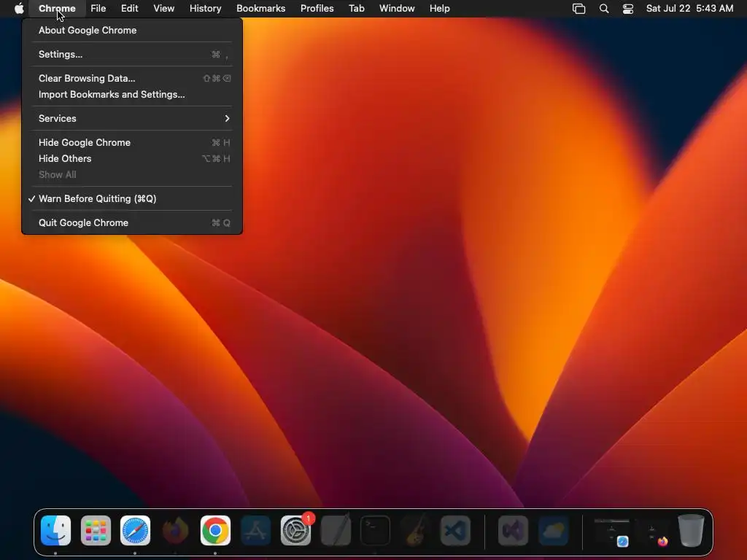Viewport: 747px width, 560px height.
Task: Launch Firefox from the Dock
Action: (175, 531)
